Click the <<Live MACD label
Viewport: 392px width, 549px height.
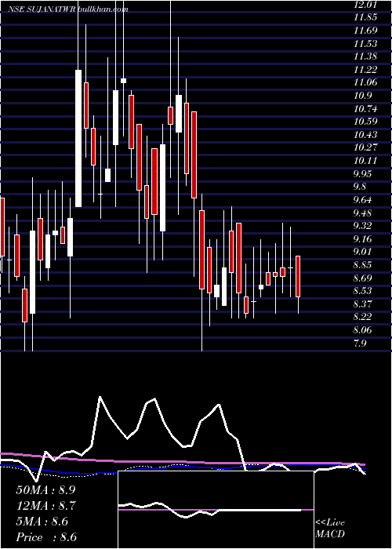330,529
